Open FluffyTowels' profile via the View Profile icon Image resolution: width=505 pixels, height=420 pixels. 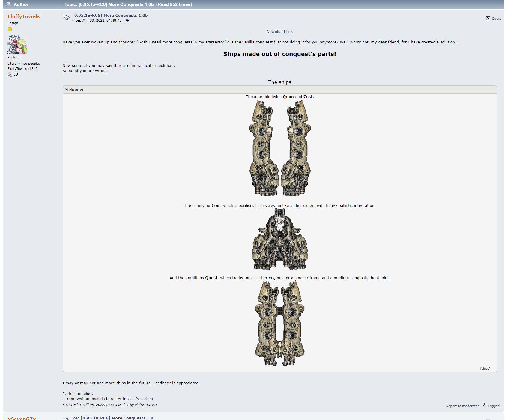(x=10, y=74)
